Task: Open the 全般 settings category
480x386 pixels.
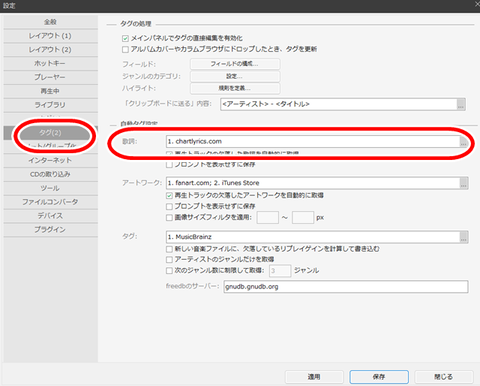Action: pos(50,22)
